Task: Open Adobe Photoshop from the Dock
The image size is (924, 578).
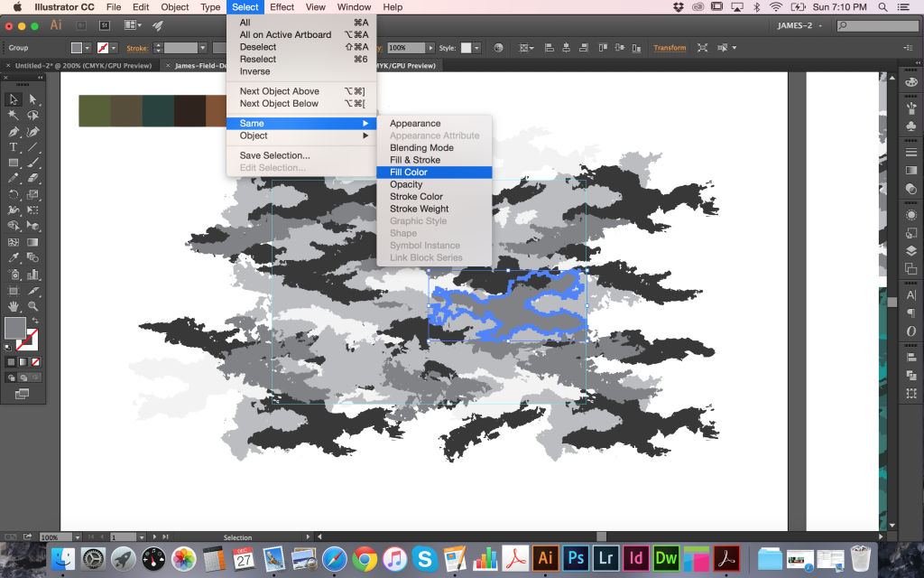Action: (x=575, y=558)
